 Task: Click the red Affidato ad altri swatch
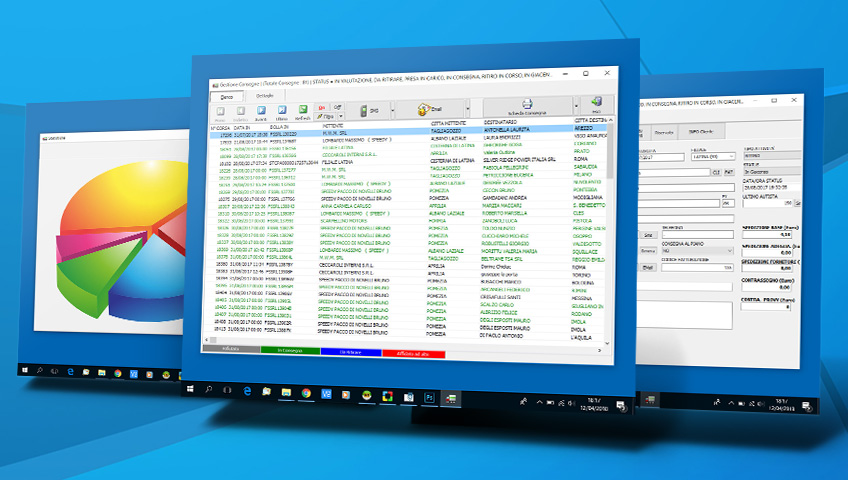click(413, 354)
